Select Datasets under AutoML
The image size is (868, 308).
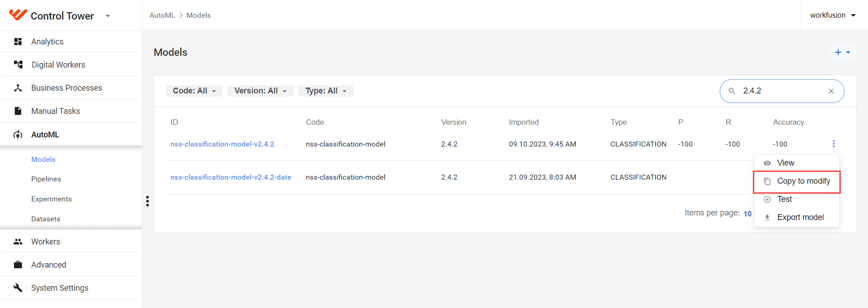(46, 219)
